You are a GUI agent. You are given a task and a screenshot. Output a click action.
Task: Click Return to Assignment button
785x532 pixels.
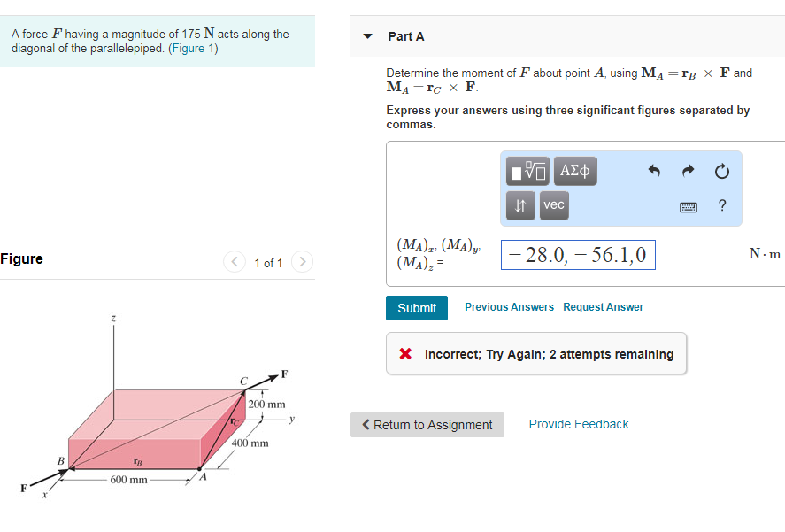(427, 424)
